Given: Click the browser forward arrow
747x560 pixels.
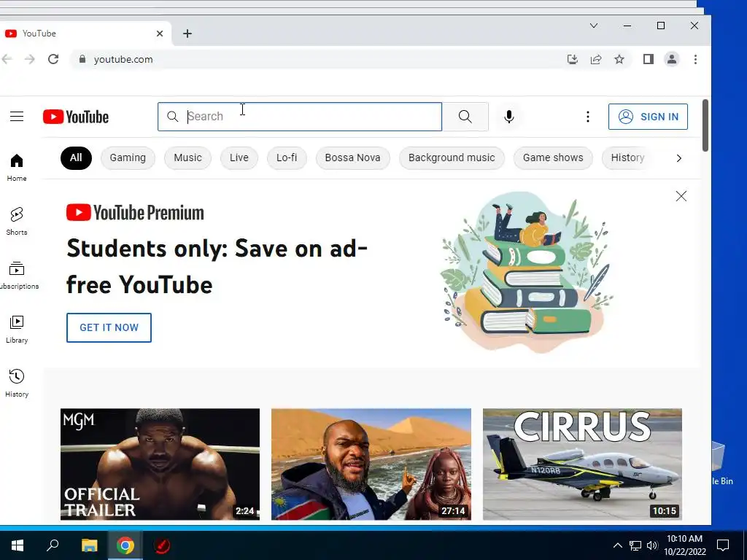Looking at the screenshot, I should 29,59.
